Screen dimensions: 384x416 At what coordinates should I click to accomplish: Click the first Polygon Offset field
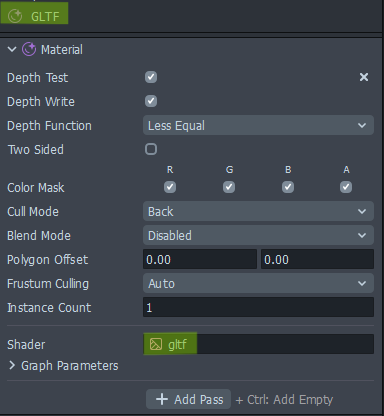click(x=200, y=259)
